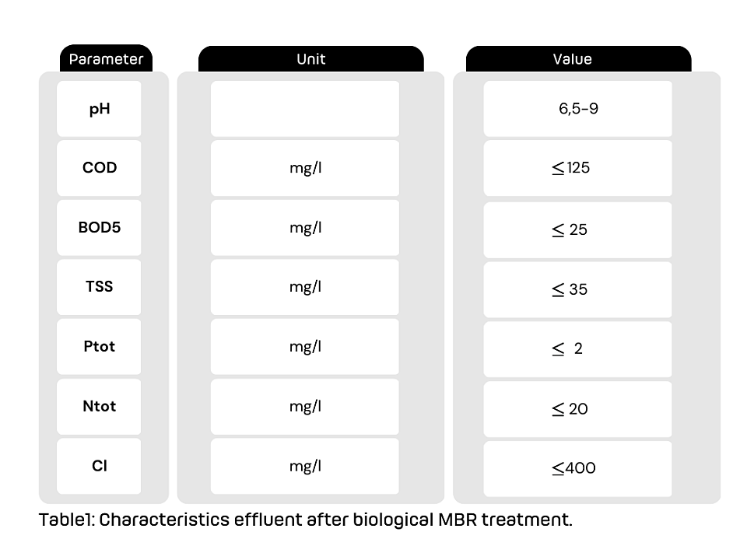Viewport: 747px width, 560px height.
Task: Click the Parameter column header
Action: click(106, 58)
